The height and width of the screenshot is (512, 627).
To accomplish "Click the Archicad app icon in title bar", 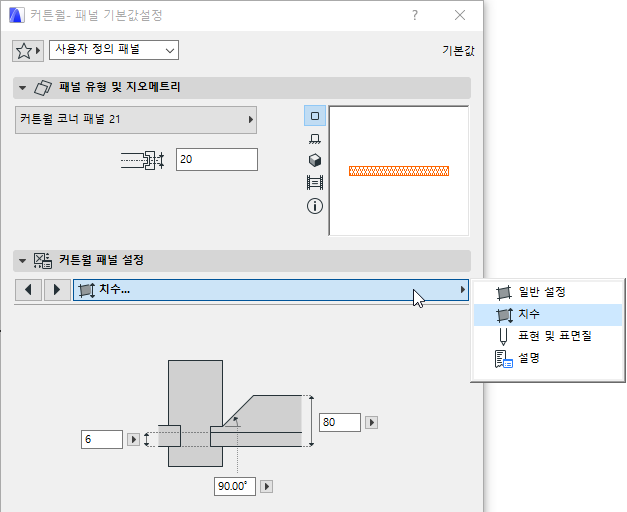I will point(16,15).
